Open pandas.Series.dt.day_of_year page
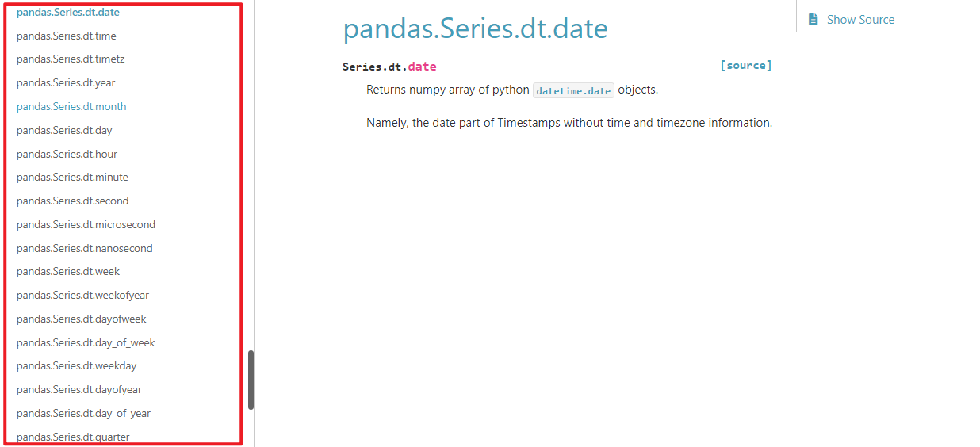 coord(83,413)
